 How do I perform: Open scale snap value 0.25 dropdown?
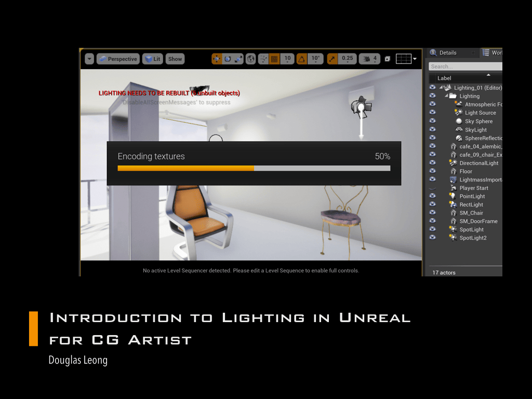coord(347,59)
